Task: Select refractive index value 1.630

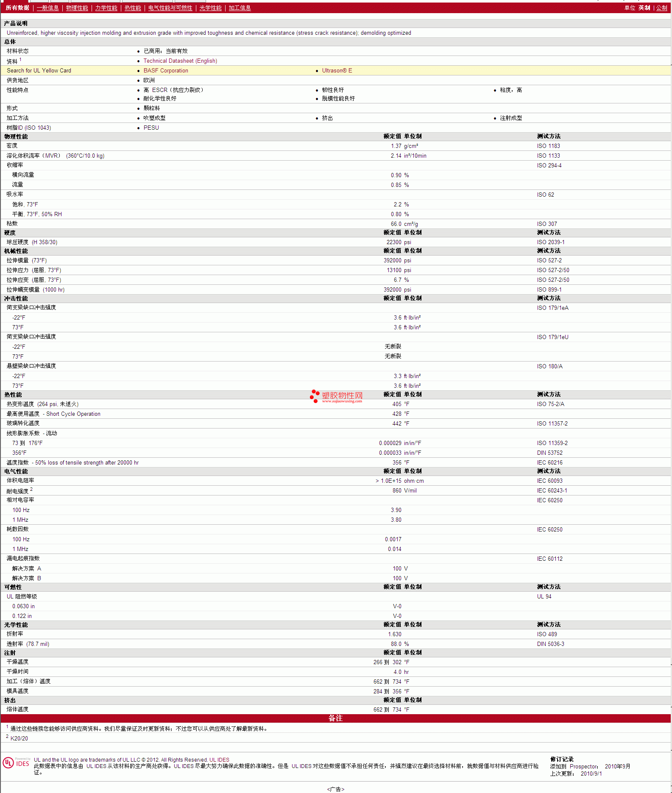Action: tap(395, 634)
